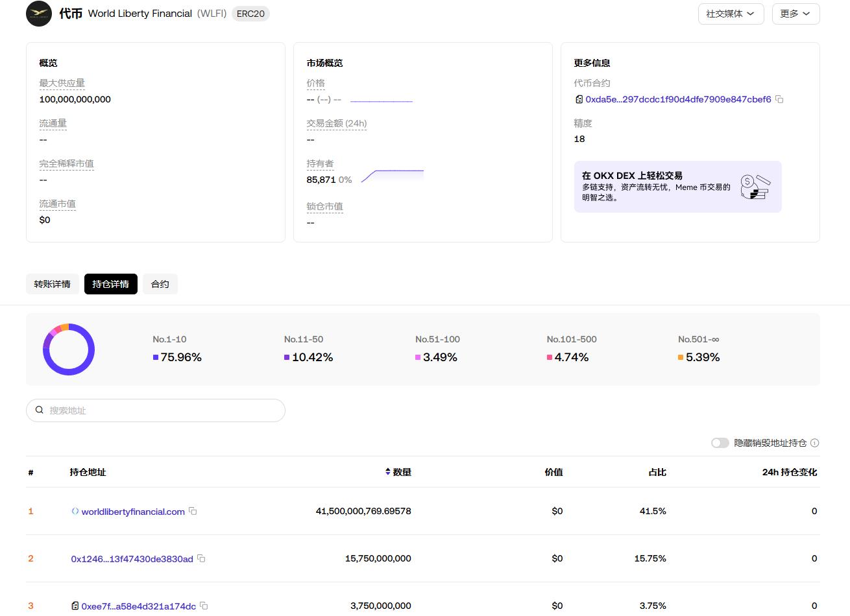The height and width of the screenshot is (616, 850).
Task: Click the OKX DEX 轻松交易 banner
Action: (678, 187)
